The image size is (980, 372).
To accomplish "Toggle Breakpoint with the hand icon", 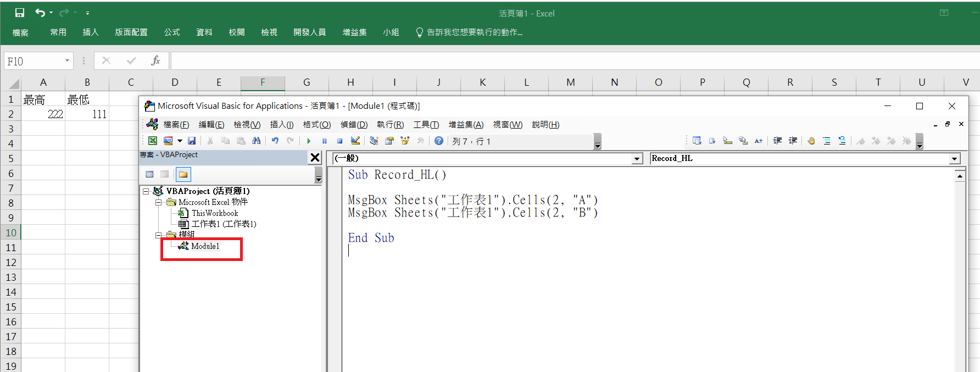I will click(811, 141).
